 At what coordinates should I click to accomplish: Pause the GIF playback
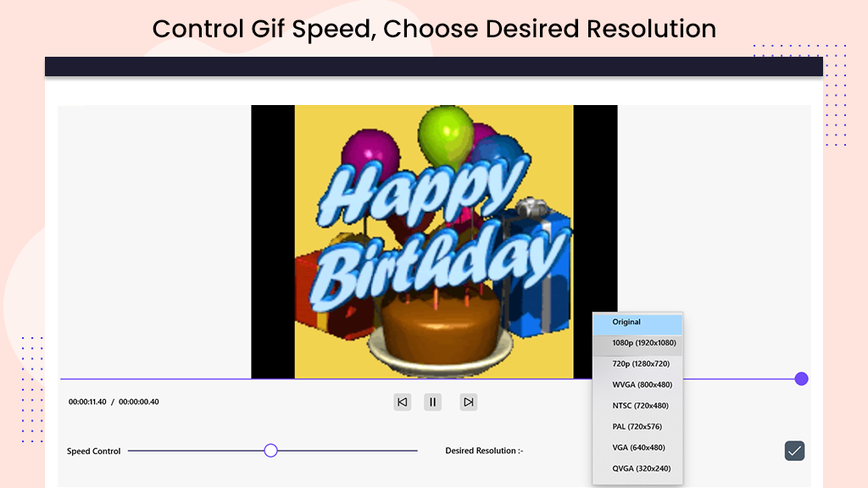(433, 402)
